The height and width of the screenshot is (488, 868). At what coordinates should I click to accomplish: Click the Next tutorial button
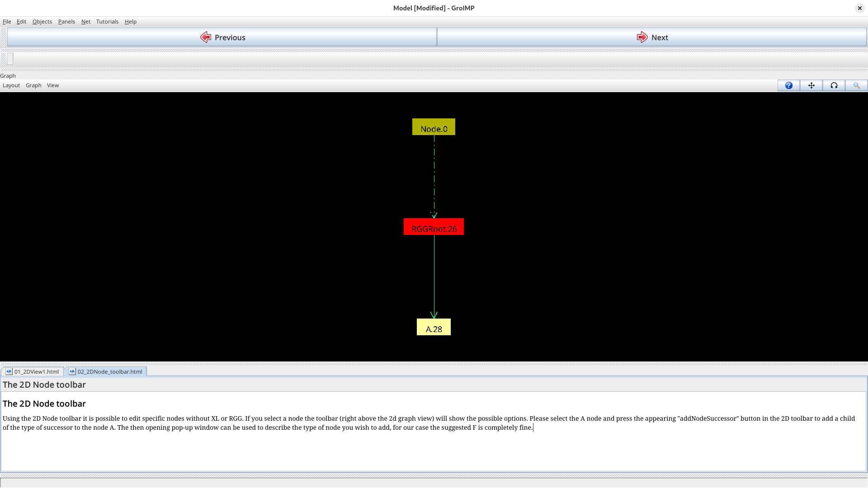651,38
